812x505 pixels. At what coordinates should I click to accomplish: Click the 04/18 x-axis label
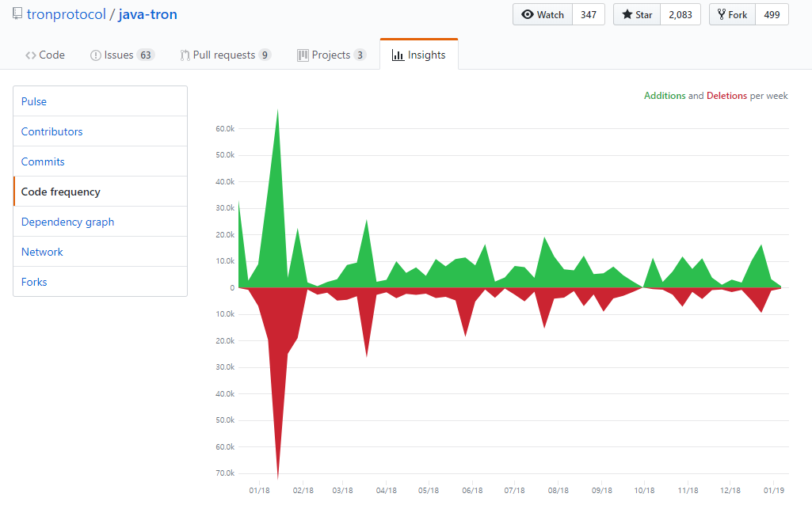(387, 490)
